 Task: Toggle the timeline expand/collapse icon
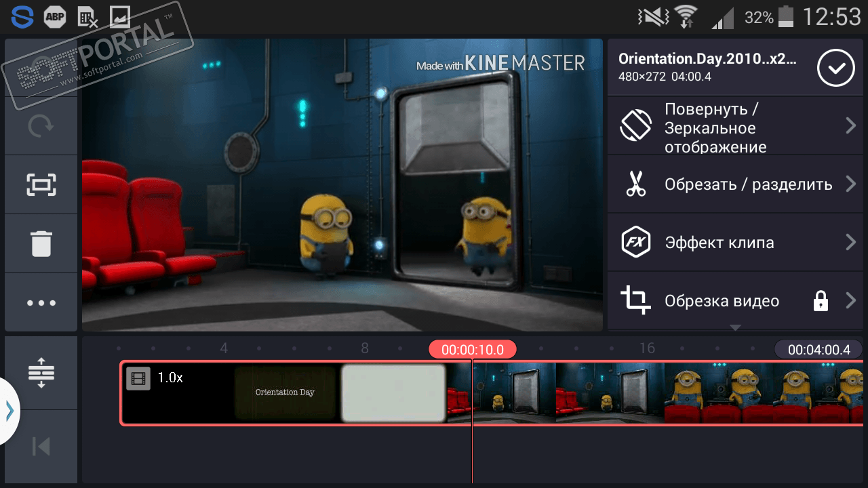[x=41, y=373]
